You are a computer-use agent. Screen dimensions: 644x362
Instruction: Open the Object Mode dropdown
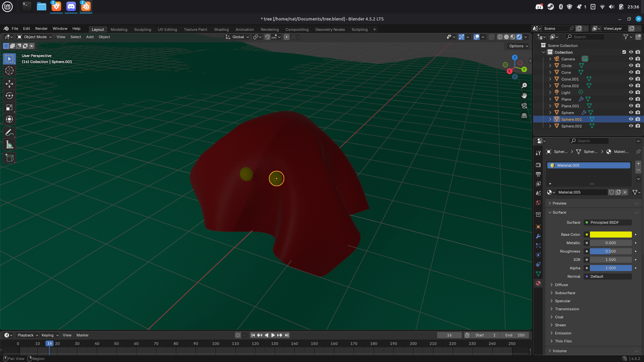(x=35, y=37)
